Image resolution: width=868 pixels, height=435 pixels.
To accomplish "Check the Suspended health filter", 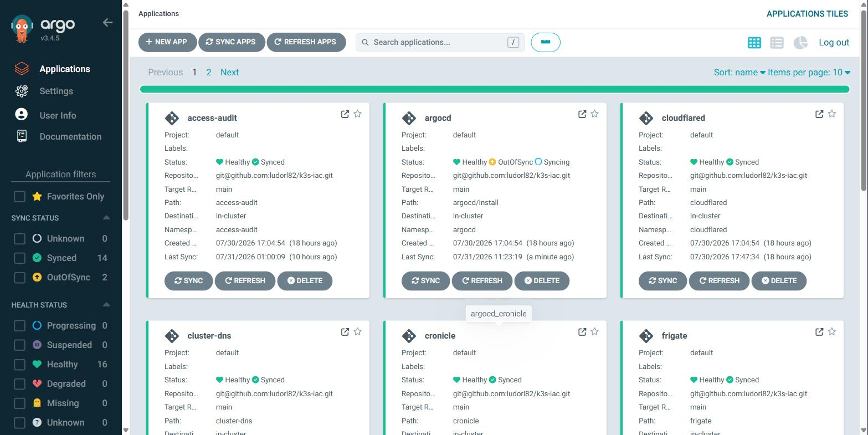I will coord(20,345).
